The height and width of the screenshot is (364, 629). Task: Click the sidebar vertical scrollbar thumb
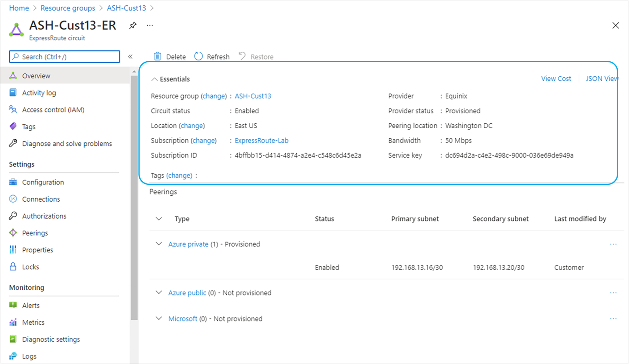[x=134, y=197]
